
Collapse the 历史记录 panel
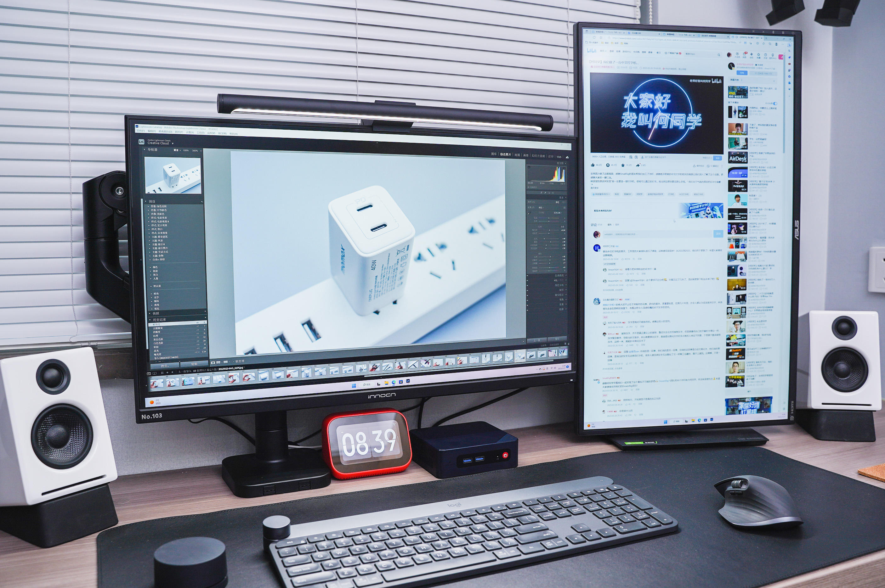150,320
